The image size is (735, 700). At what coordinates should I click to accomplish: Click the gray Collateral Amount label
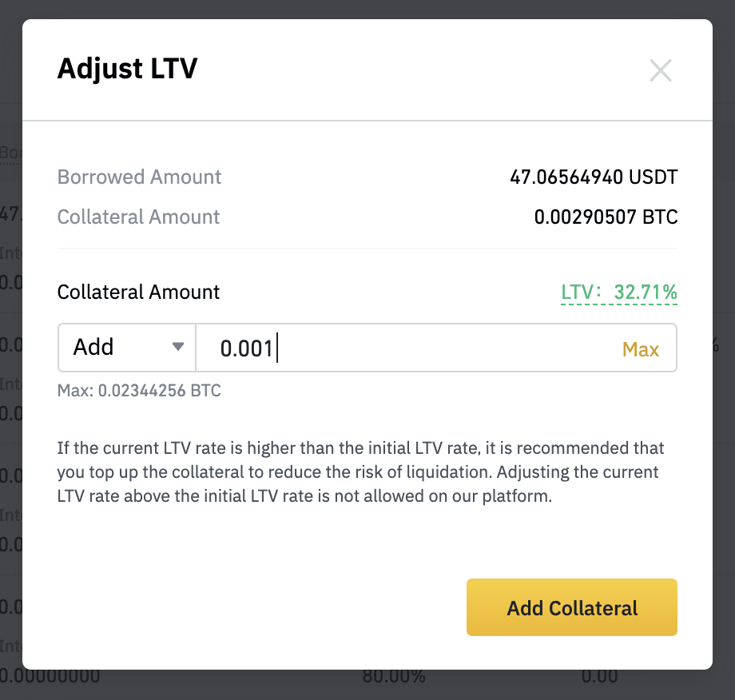tap(138, 217)
